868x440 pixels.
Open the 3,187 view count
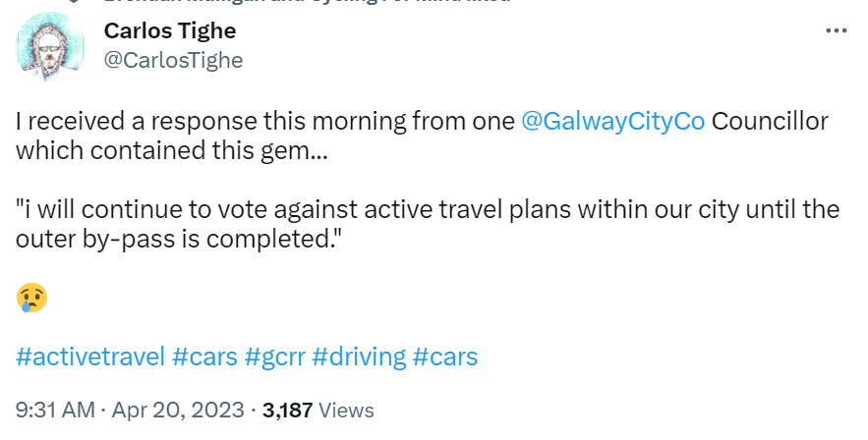[x=289, y=410]
